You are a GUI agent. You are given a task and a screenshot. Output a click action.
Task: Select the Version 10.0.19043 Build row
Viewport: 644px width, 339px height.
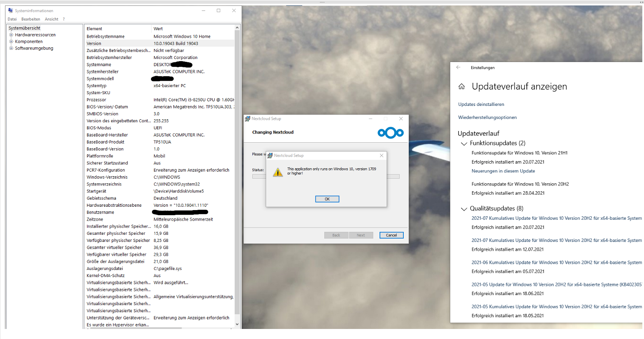(160, 44)
